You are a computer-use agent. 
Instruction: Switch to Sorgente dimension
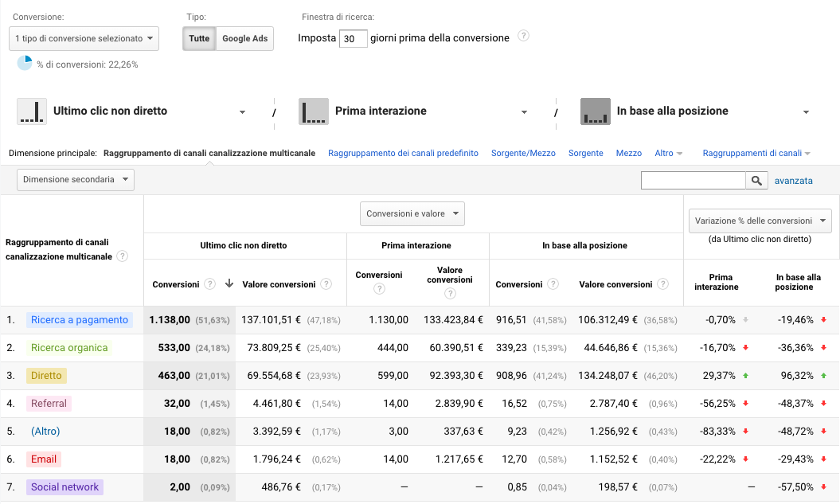585,153
